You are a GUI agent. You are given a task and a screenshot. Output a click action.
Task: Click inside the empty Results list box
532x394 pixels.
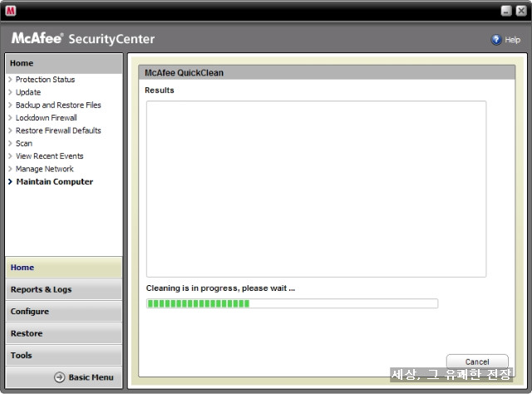(316, 189)
